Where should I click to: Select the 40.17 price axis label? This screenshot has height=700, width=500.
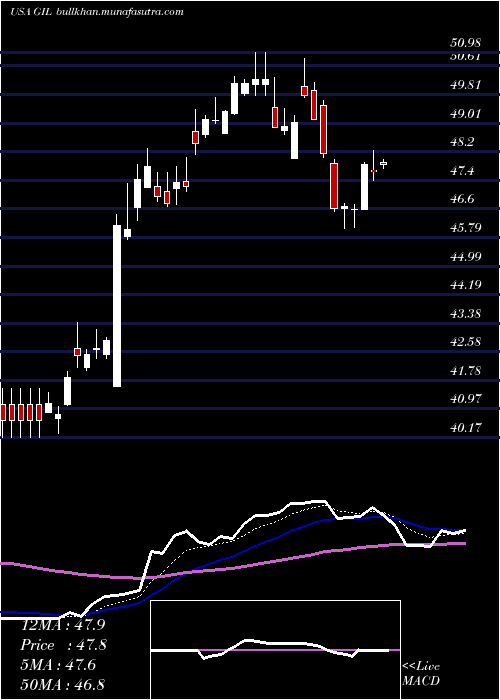point(465,428)
